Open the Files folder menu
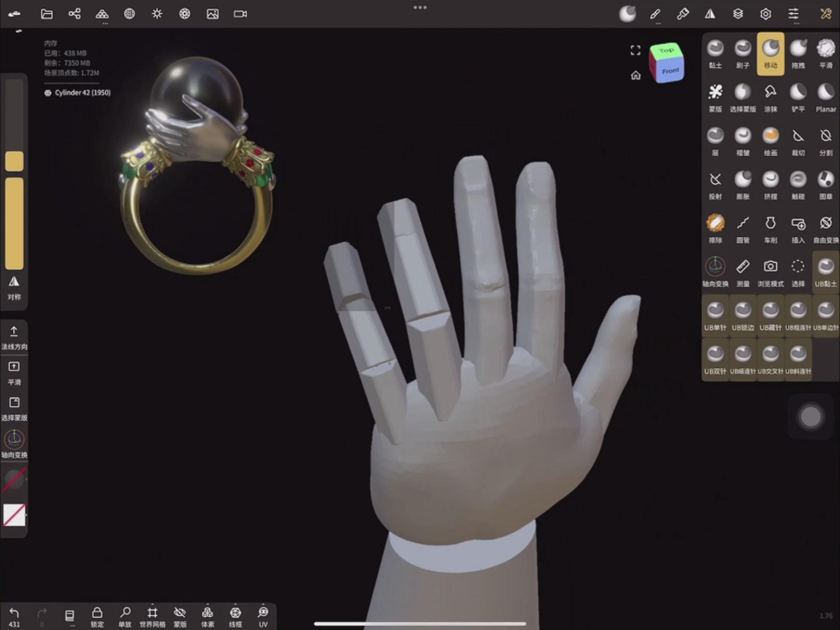The width and height of the screenshot is (840, 630). [47, 14]
